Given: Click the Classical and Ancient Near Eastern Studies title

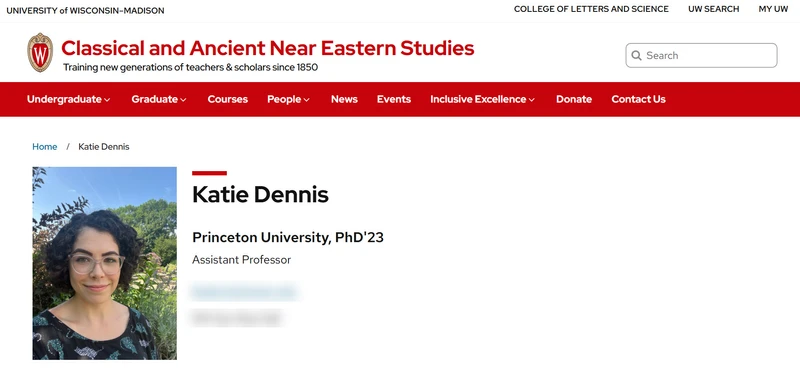Looking at the screenshot, I should click(x=268, y=48).
